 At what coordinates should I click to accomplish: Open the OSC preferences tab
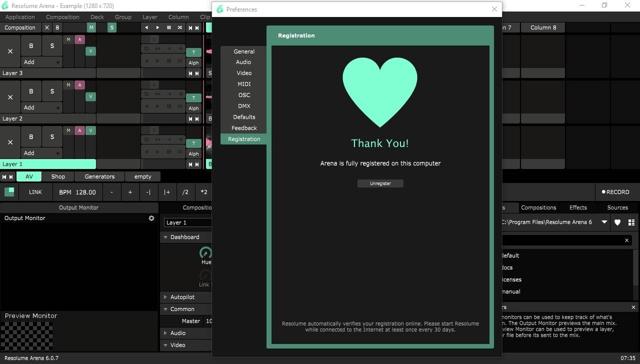[243, 95]
